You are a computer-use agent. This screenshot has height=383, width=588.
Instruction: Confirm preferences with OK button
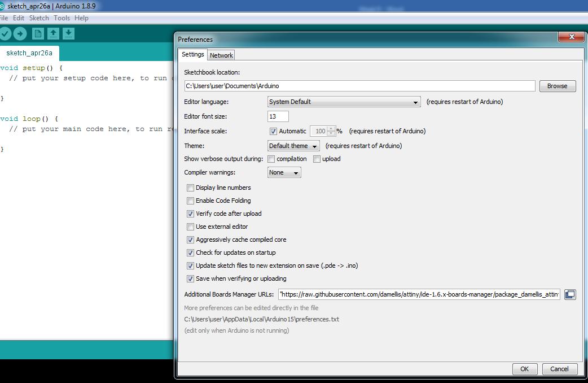click(525, 369)
